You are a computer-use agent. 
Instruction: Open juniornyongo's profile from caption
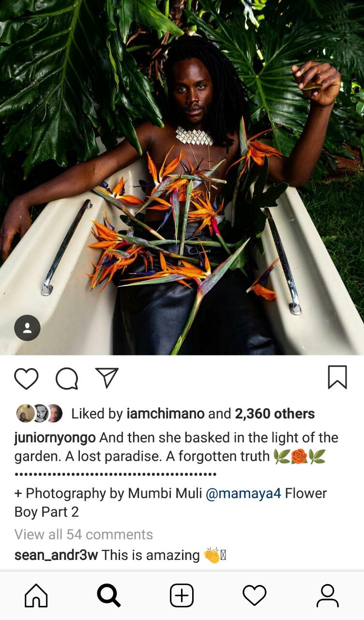(55, 438)
